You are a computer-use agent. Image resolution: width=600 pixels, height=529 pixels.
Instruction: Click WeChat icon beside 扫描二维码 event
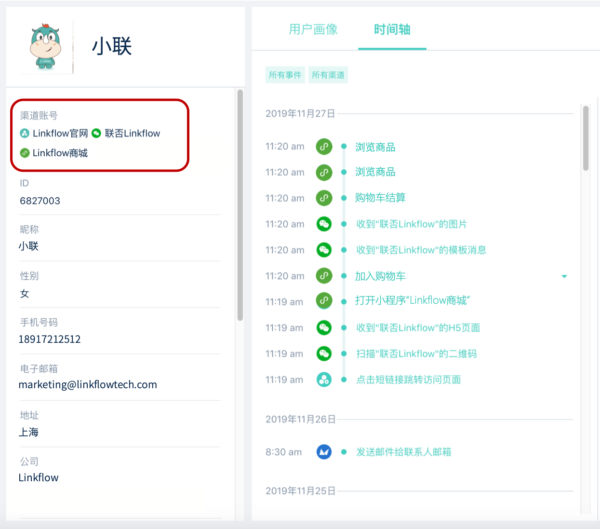click(324, 354)
